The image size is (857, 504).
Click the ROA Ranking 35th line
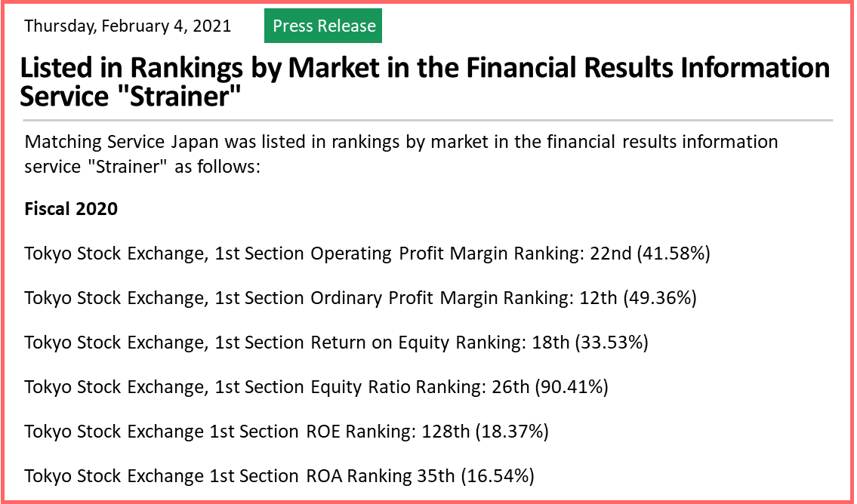tap(279, 476)
